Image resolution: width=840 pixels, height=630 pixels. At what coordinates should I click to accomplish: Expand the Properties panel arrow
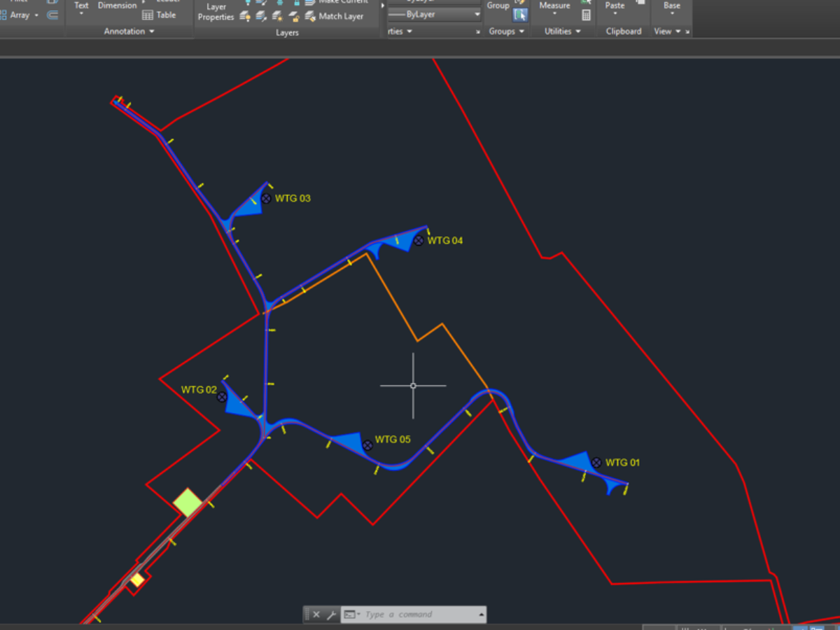coord(409,31)
